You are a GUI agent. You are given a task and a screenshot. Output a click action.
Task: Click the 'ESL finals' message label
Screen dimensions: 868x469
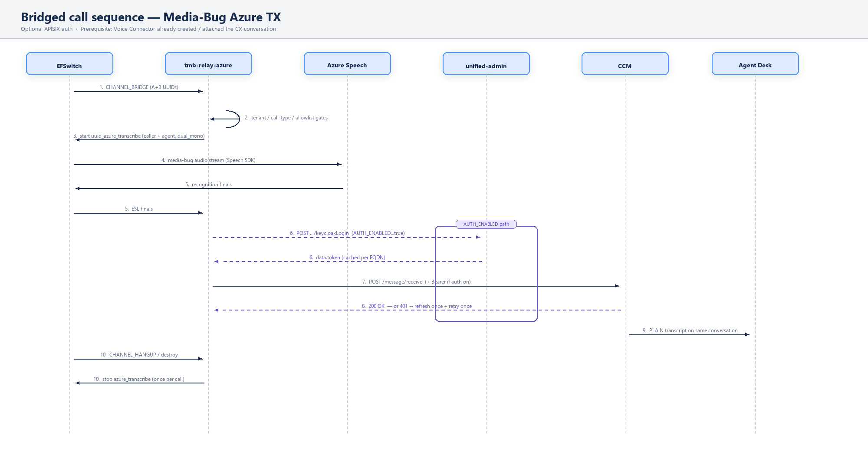[x=139, y=209]
